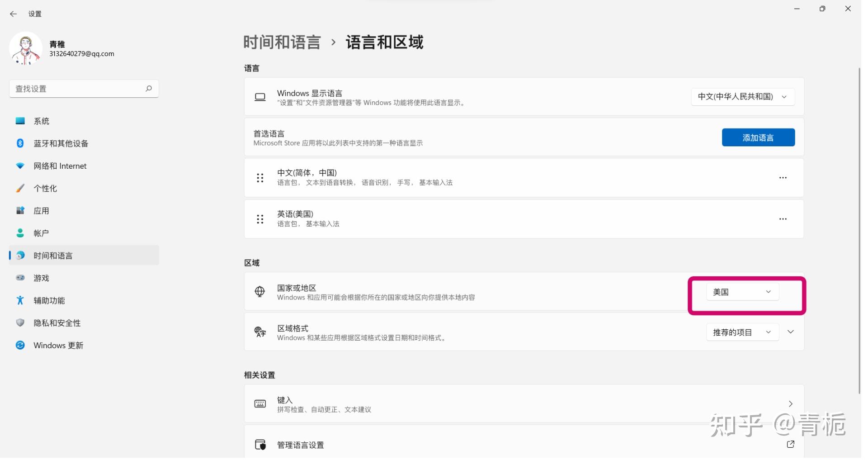Open more options for 中文(简体，中国)
This screenshot has height=460, width=868.
pyautogui.click(x=789, y=179)
